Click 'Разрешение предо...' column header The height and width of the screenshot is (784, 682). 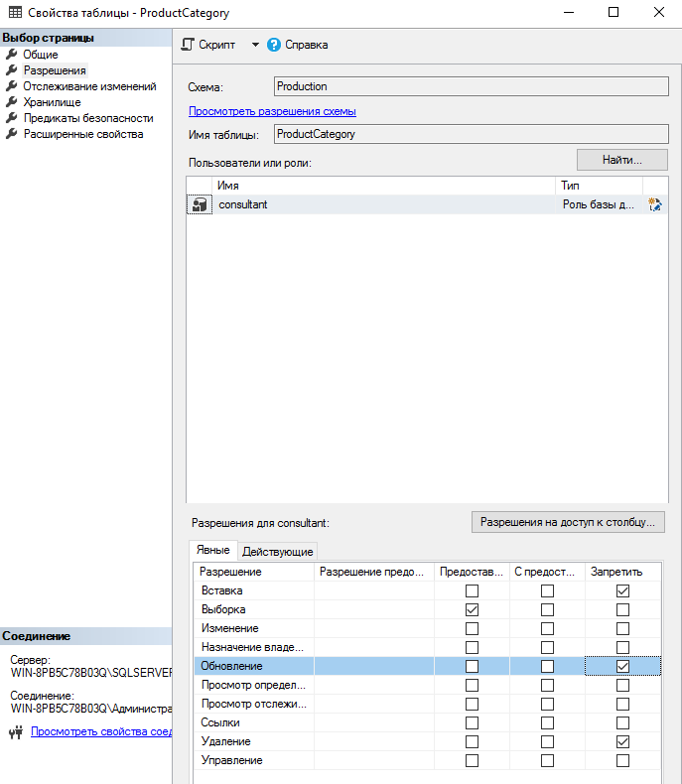[x=374, y=572]
